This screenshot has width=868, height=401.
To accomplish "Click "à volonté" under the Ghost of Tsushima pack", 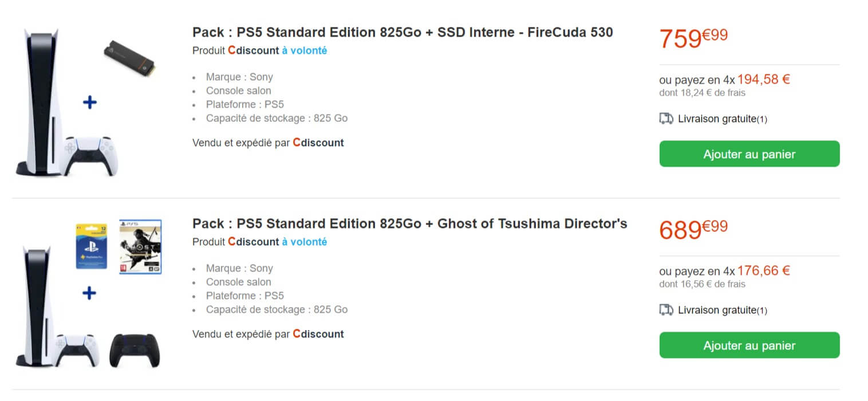I will click(x=304, y=242).
